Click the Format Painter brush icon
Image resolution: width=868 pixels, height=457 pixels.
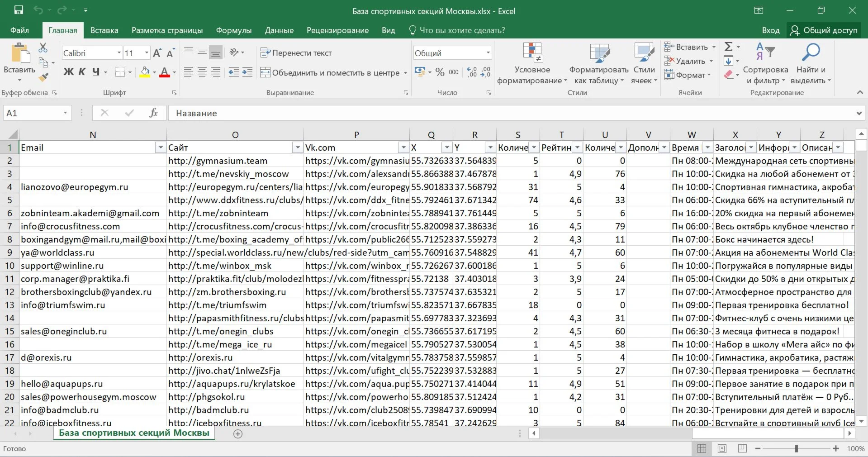pos(43,77)
